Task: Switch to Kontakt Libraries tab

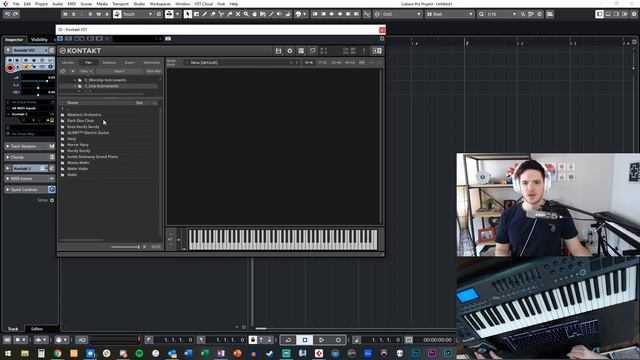Action: (x=68, y=62)
